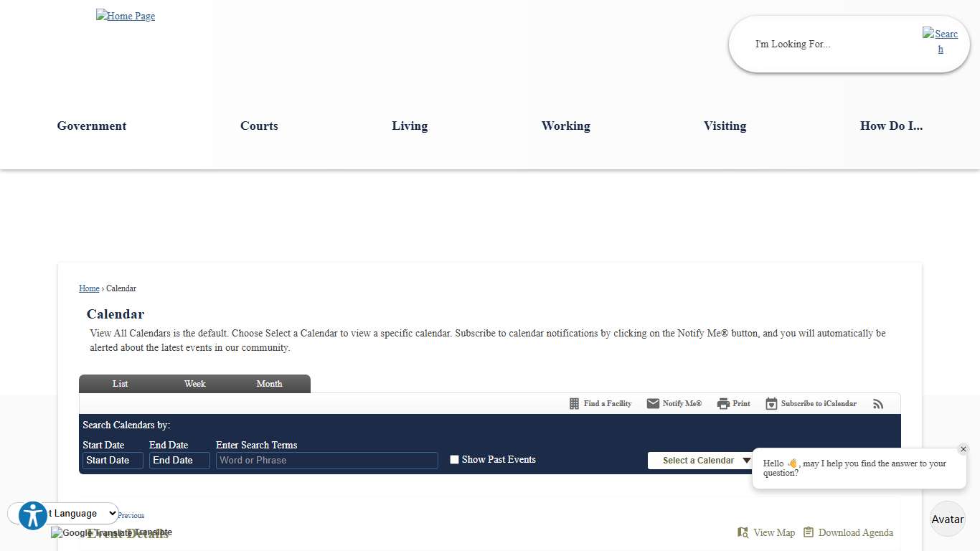Expand the Select a Calendar dropdown
This screenshot has width=980, height=551.
tap(699, 461)
